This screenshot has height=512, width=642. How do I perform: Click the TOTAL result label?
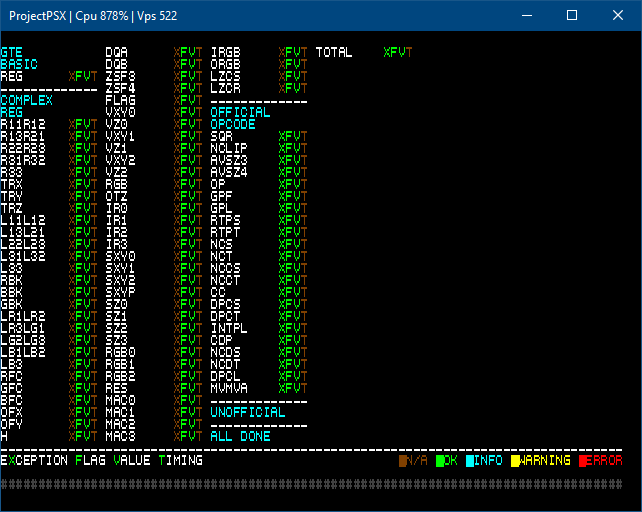(334, 52)
